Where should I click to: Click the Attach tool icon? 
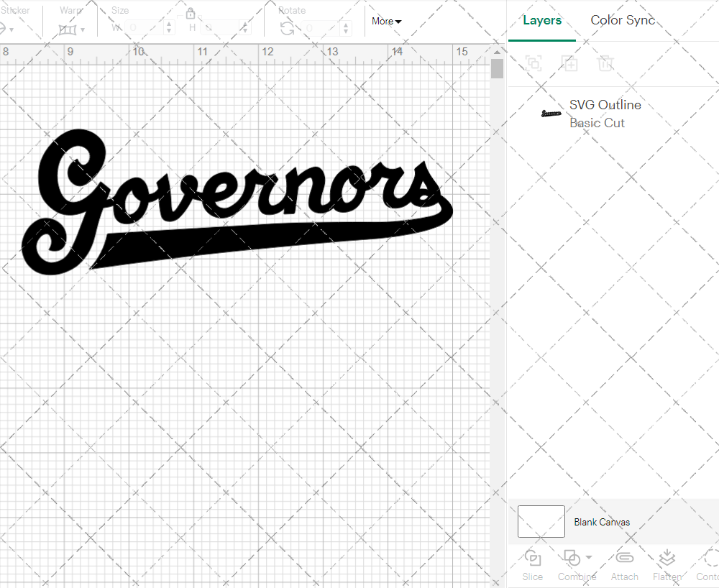click(x=624, y=557)
